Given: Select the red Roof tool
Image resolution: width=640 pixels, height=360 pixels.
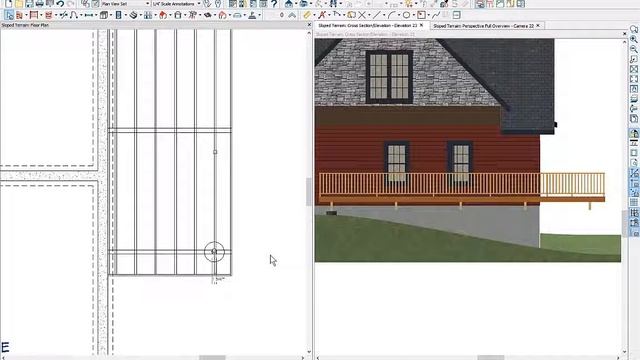Looking at the screenshot, I should [163, 16].
